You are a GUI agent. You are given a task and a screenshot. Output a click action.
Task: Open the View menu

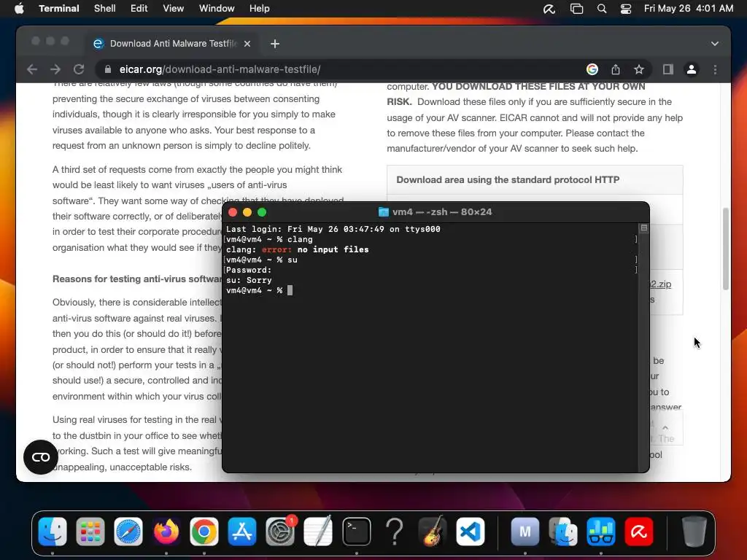tap(173, 9)
